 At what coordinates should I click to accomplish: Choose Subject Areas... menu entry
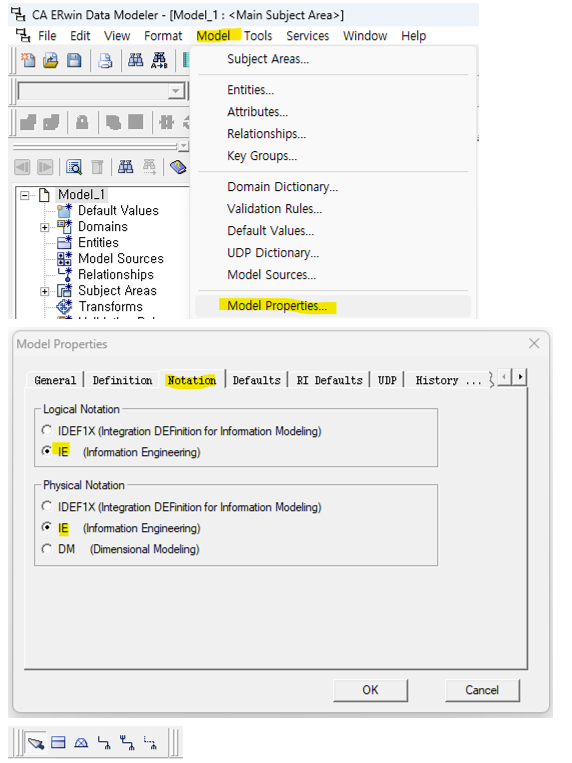[268, 59]
